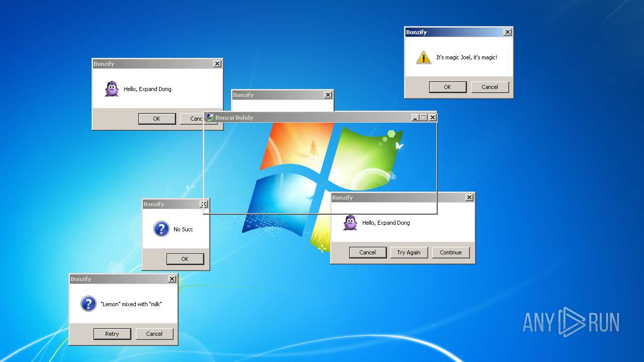Cancel the magic Joel dialog
The width and height of the screenshot is (644, 362).
(490, 87)
